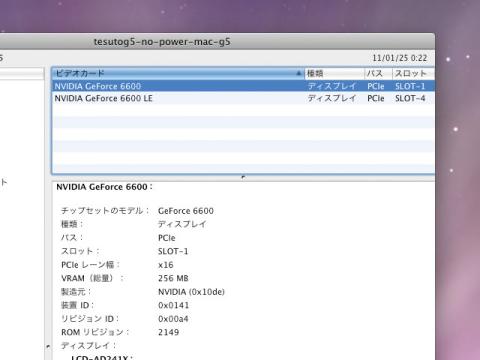Select the NVIDIA GeForce 6600 row
This screenshot has height=360, width=480.
click(x=243, y=86)
